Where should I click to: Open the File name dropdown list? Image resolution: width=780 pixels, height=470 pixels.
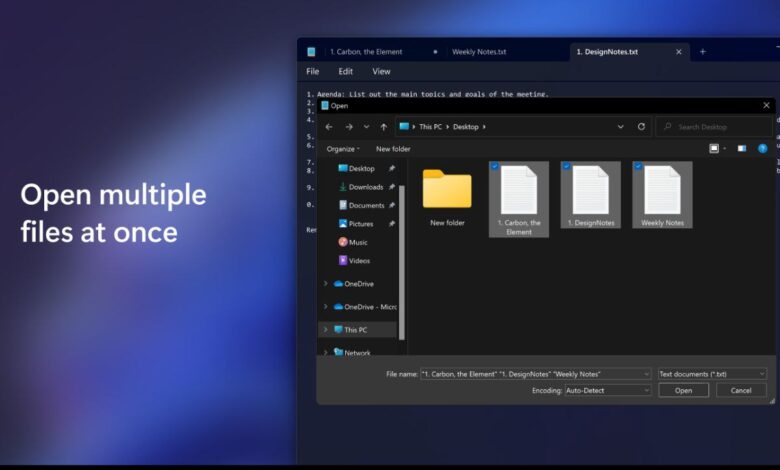pyautogui.click(x=646, y=374)
